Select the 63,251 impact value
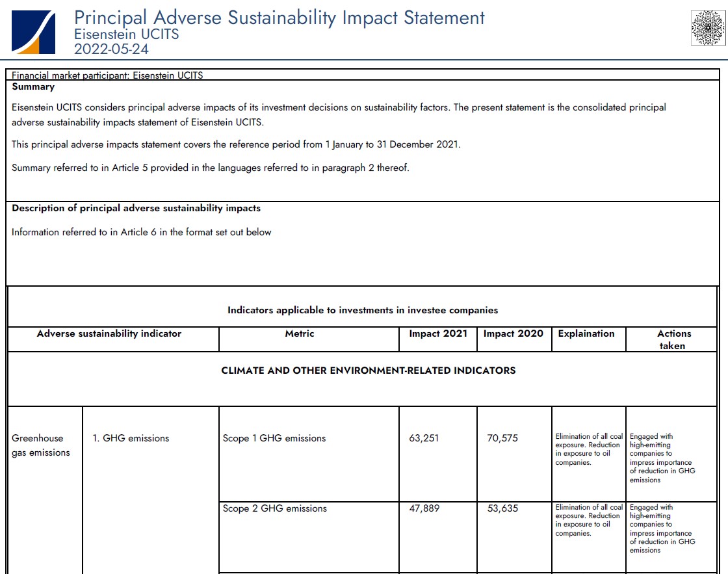Screen dimensions: 728x574 pos(423,438)
